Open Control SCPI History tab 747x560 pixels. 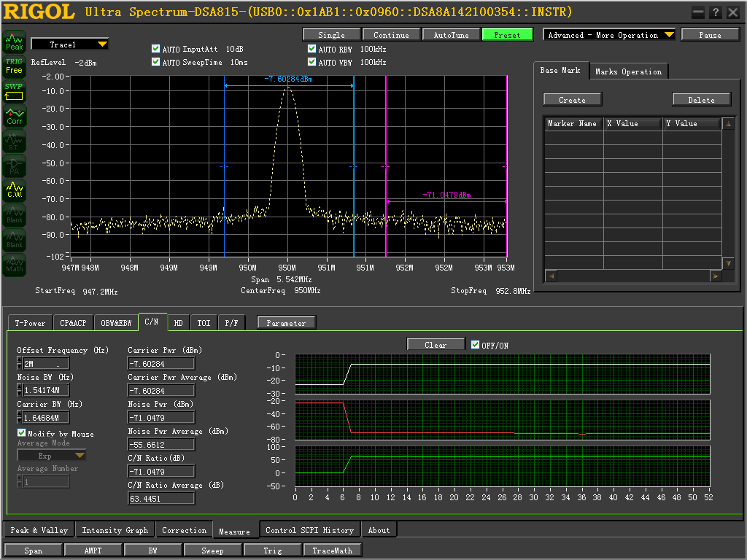click(309, 530)
